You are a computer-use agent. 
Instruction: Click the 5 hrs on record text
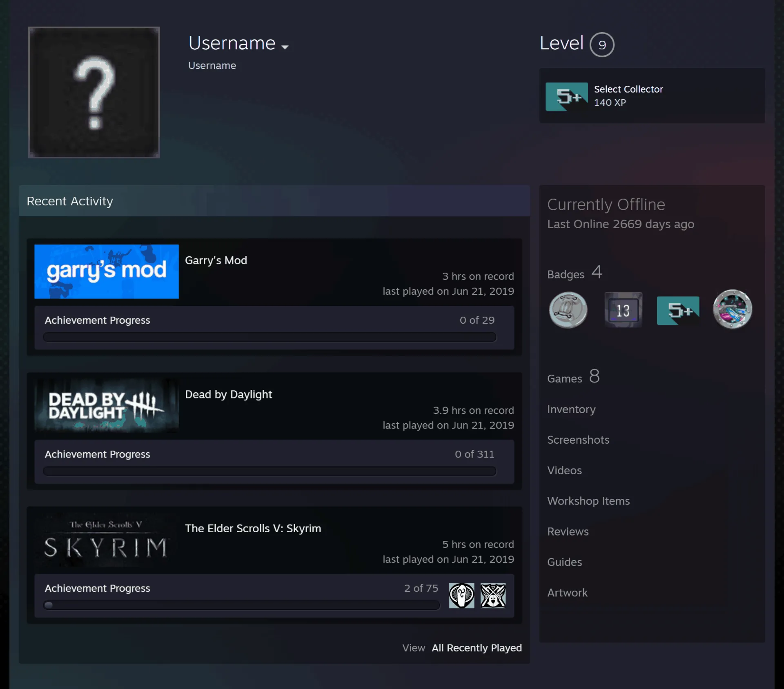coord(478,544)
